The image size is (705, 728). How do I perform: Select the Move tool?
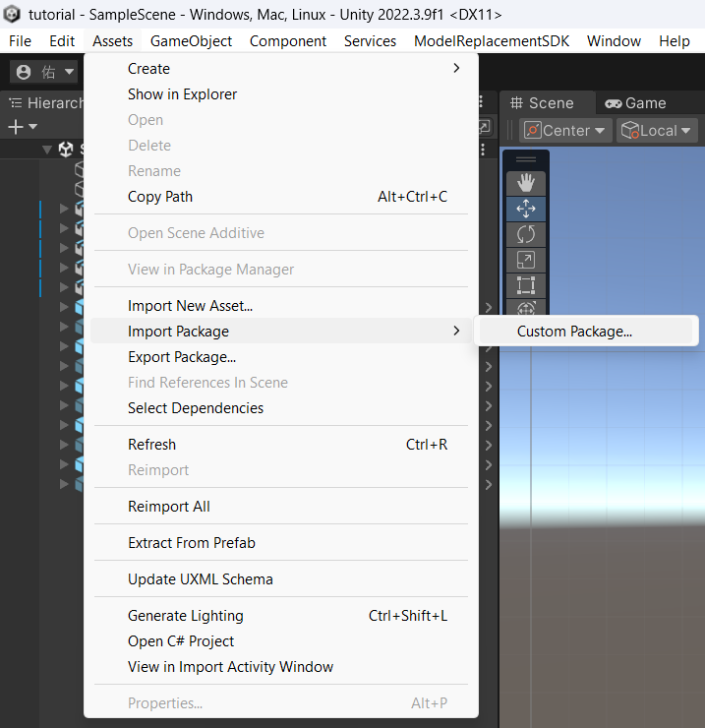pos(525,209)
